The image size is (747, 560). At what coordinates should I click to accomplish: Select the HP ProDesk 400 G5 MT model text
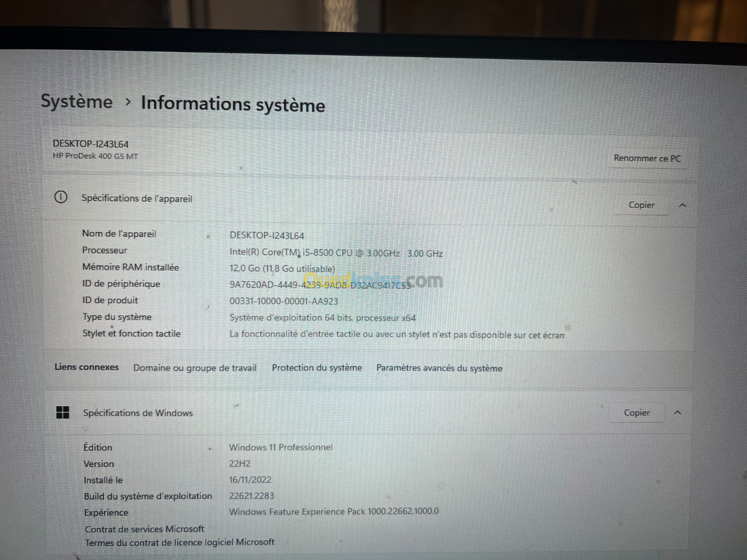pos(95,156)
